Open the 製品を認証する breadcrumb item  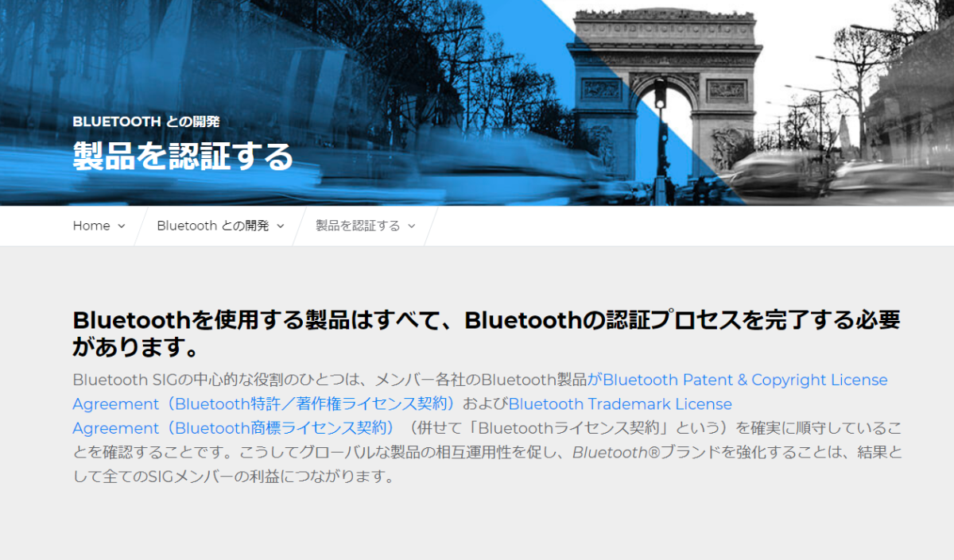click(358, 226)
